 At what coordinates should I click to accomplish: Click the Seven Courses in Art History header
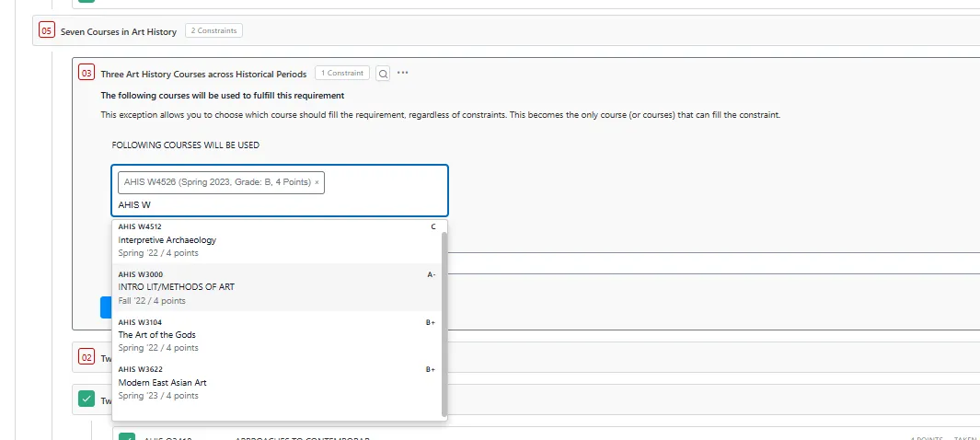(119, 31)
